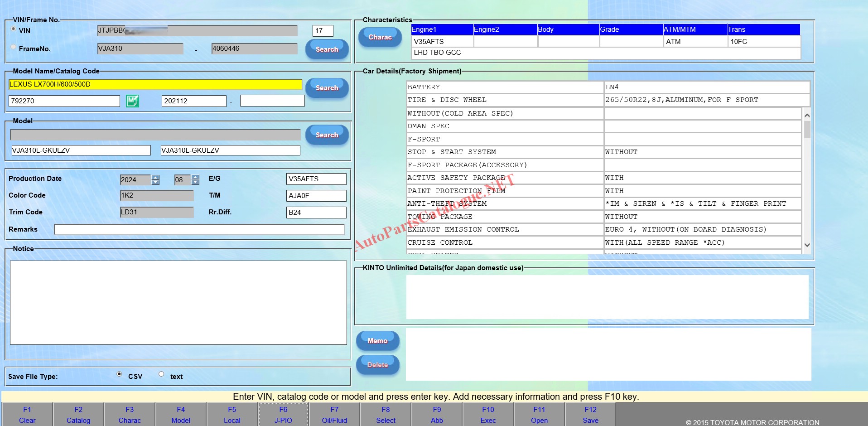Click Search button in the Model section
The height and width of the screenshot is (426, 868).
click(x=327, y=135)
